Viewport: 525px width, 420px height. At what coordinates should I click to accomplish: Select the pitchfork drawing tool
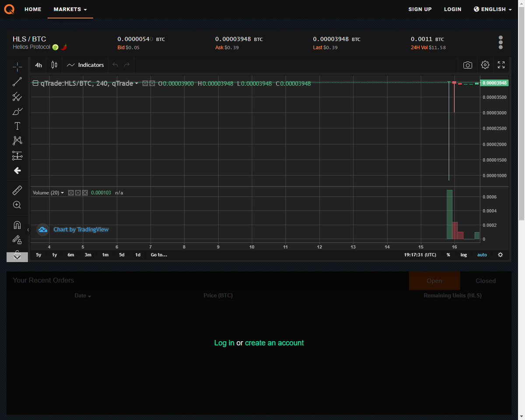[17, 96]
